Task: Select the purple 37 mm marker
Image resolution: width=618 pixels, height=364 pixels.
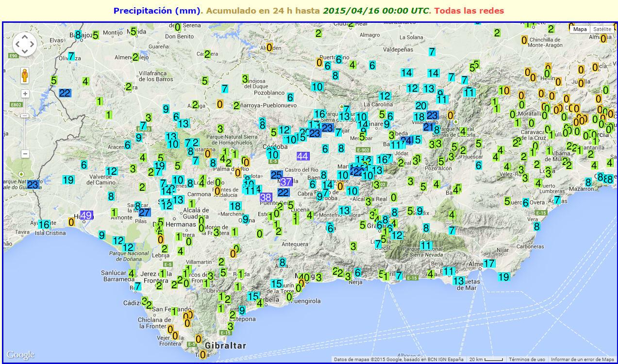Action: [x=286, y=182]
